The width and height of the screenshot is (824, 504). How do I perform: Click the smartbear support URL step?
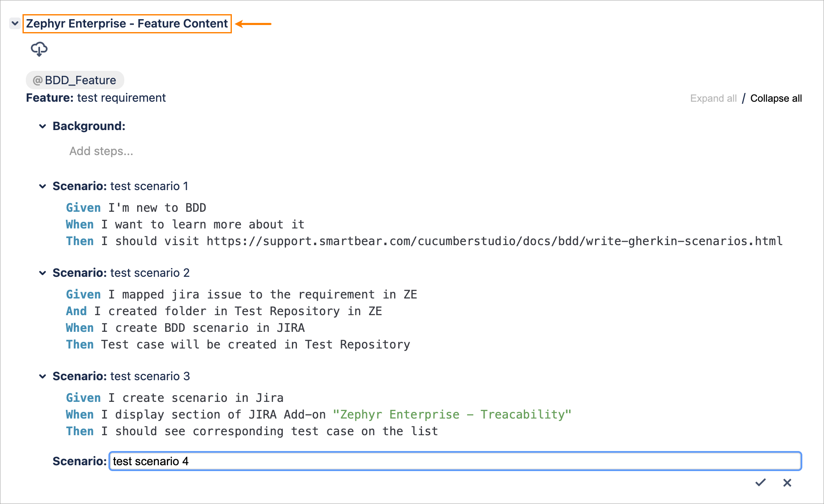(x=494, y=241)
